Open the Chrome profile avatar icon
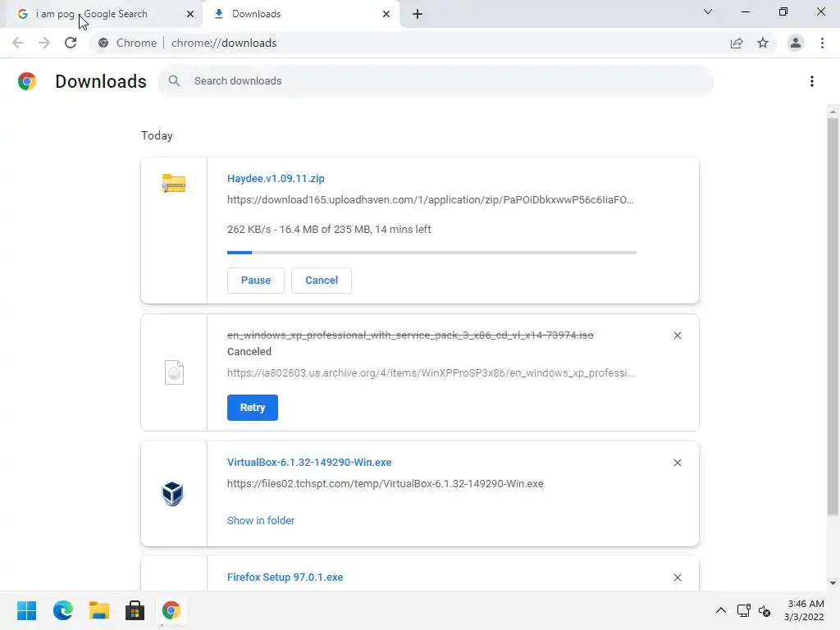Image resolution: width=840 pixels, height=630 pixels. (x=795, y=43)
